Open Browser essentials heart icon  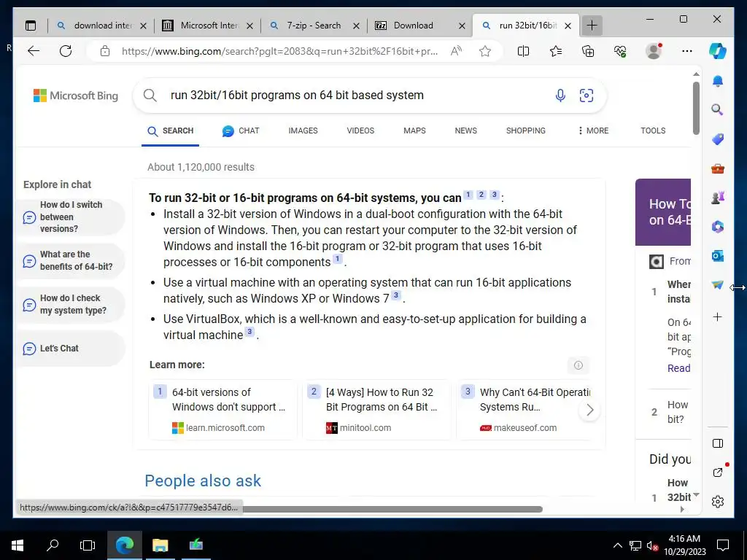tap(620, 51)
